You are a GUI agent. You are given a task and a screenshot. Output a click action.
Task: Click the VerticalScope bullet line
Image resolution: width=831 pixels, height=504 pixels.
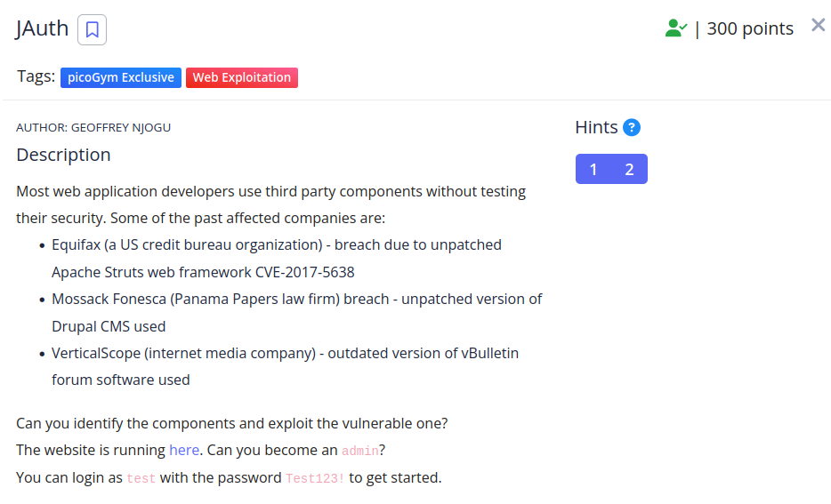pos(285,353)
